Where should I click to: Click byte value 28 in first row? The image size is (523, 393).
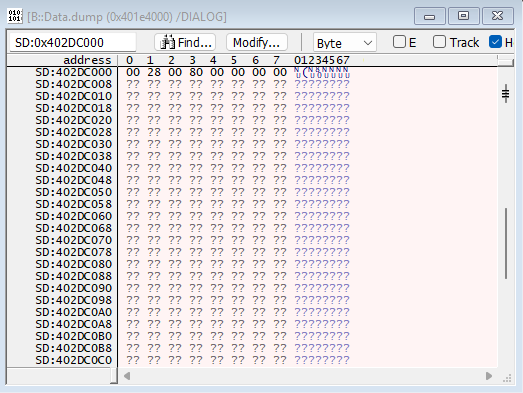click(x=154, y=72)
